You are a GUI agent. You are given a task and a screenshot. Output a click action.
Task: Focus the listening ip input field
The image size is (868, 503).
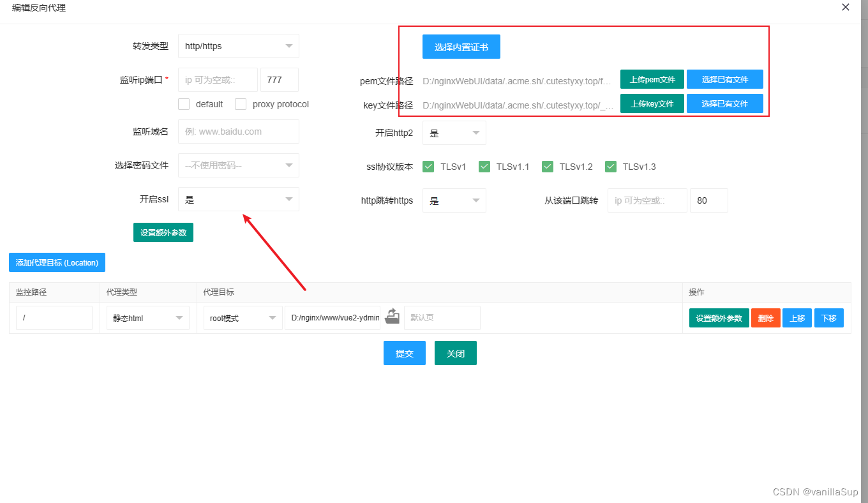(218, 80)
